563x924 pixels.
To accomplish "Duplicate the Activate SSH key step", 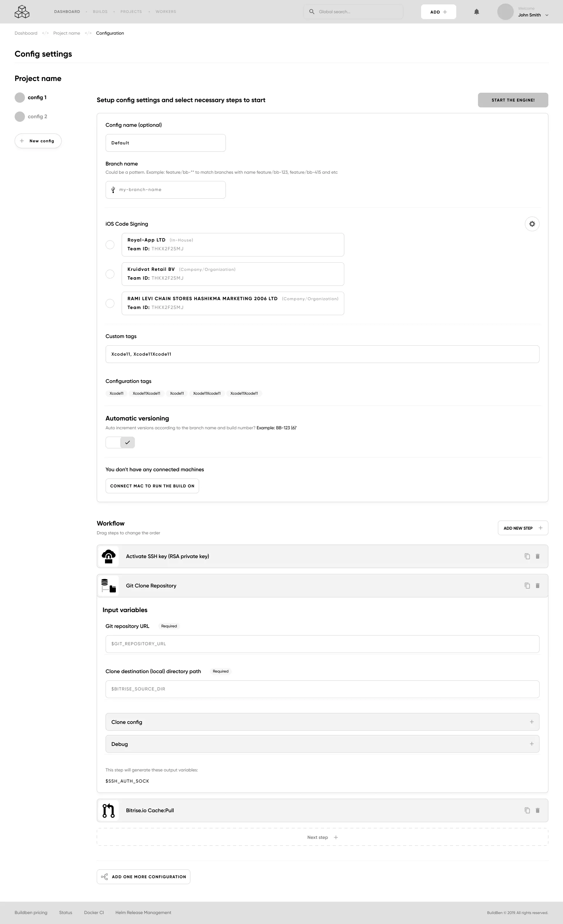I will 527,556.
